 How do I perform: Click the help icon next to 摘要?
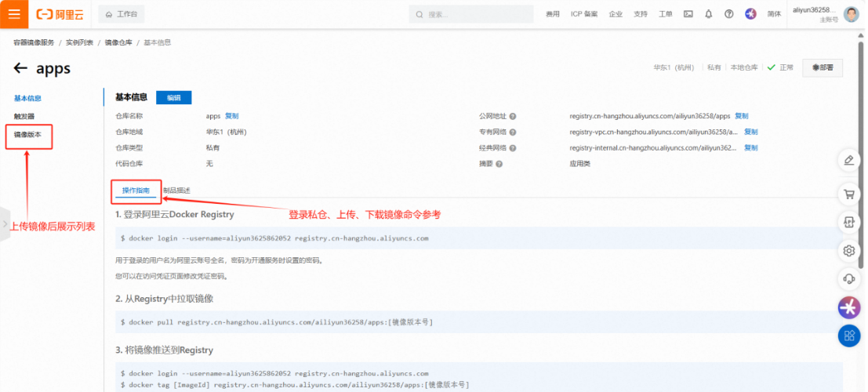pos(499,165)
